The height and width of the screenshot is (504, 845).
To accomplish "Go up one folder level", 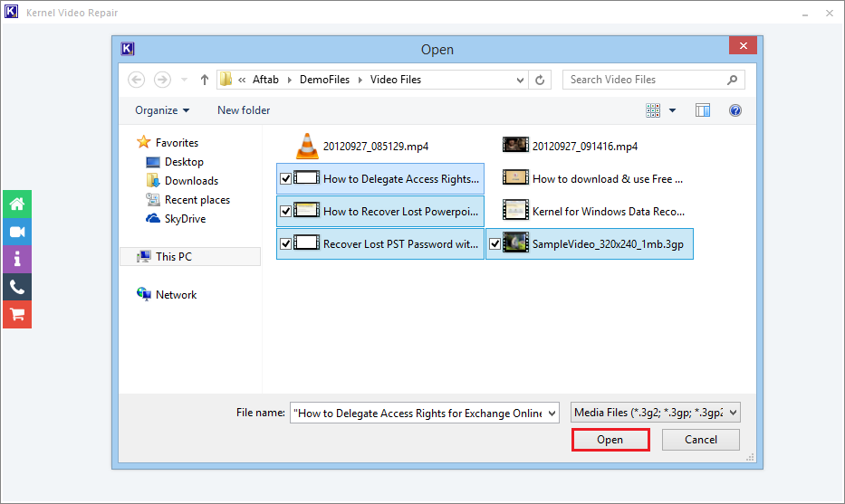I will pyautogui.click(x=205, y=80).
